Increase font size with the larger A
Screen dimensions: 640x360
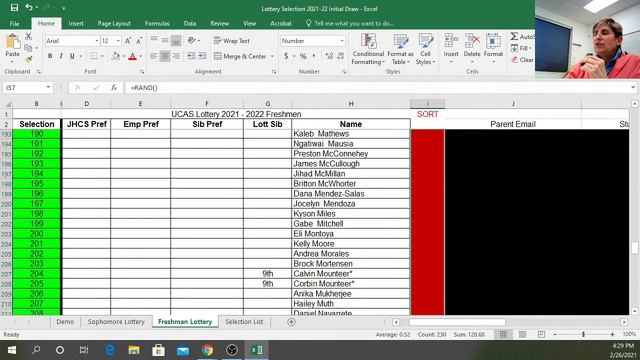coord(128,41)
